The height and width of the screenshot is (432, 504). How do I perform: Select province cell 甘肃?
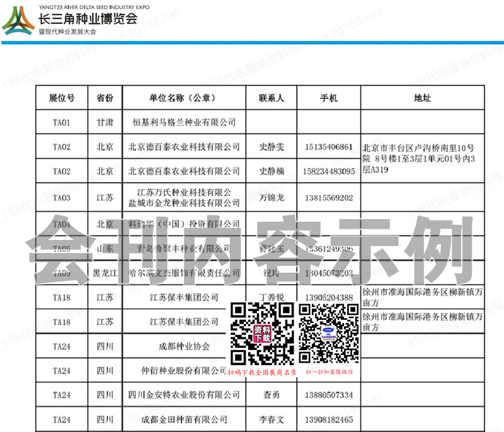tap(105, 122)
